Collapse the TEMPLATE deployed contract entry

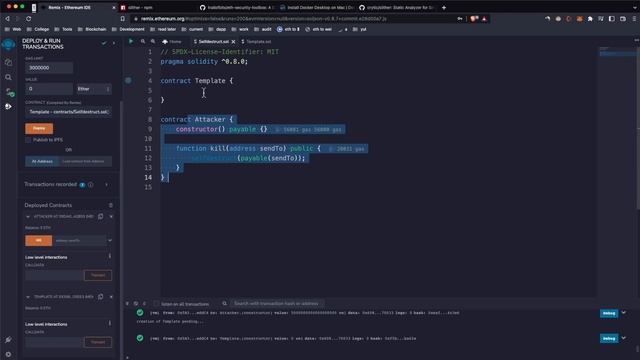28,297
